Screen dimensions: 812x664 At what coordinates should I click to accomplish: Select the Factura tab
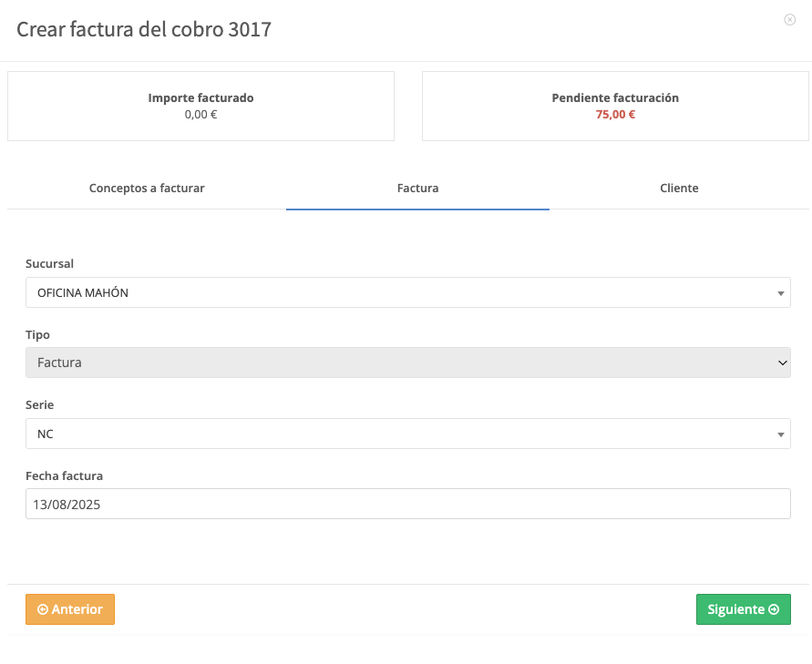coord(417,189)
